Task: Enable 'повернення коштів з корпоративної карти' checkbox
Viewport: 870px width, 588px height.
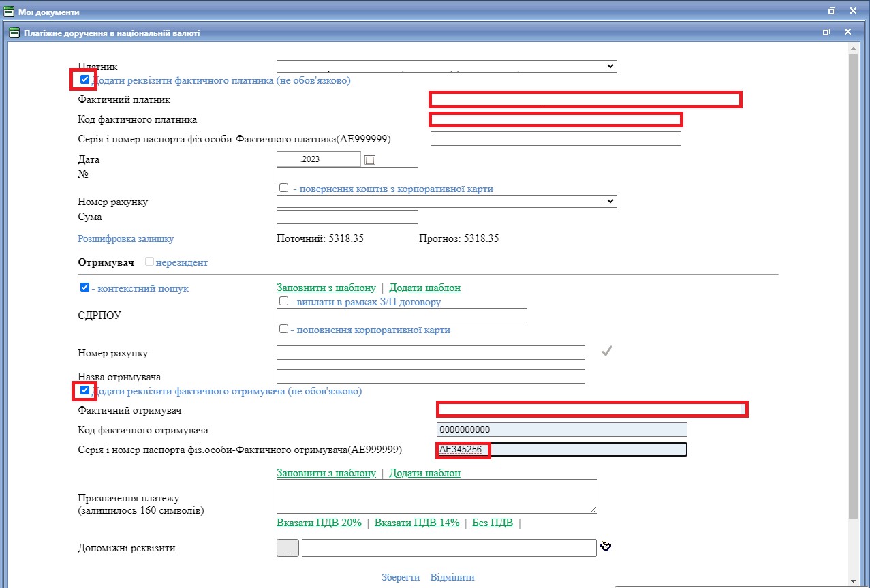Action: click(x=283, y=187)
